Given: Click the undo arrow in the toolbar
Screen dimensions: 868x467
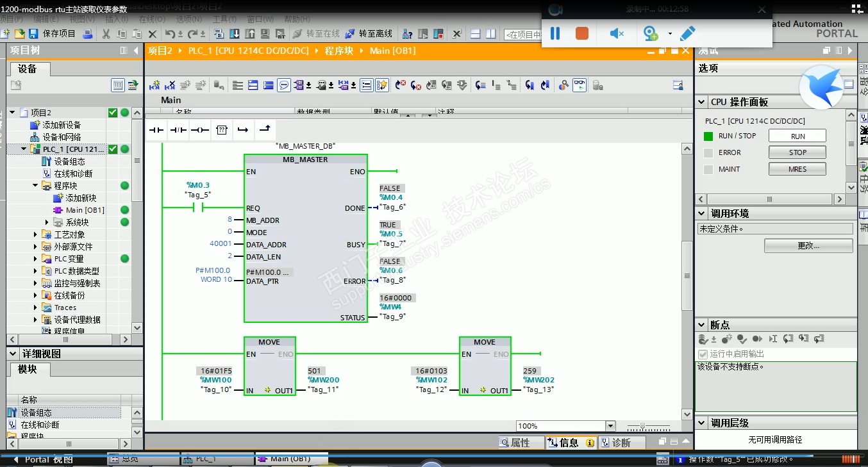Looking at the screenshot, I should coord(170,33).
